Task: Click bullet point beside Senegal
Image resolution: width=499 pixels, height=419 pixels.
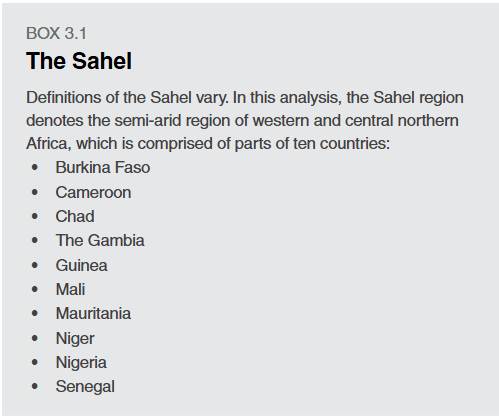Action: [x=35, y=387]
